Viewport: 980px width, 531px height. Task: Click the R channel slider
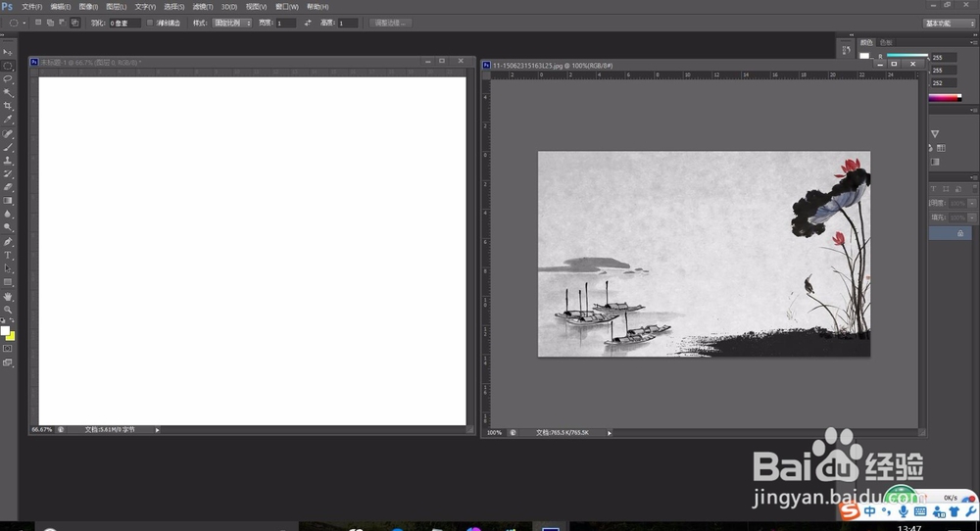tap(906, 56)
